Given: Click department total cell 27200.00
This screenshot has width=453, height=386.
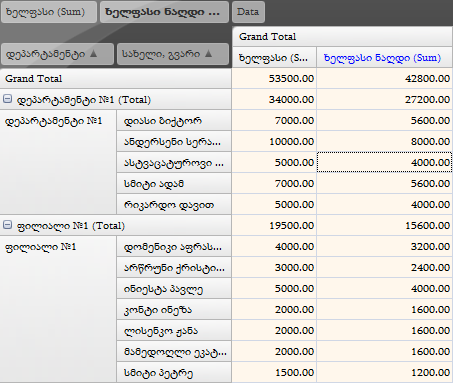Looking at the screenshot, I should coord(385,99).
